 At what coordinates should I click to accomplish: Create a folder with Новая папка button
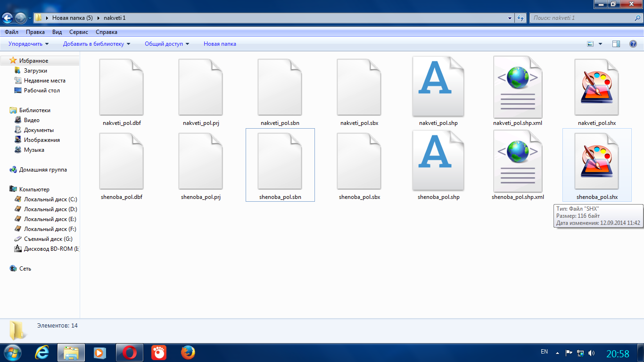point(220,44)
